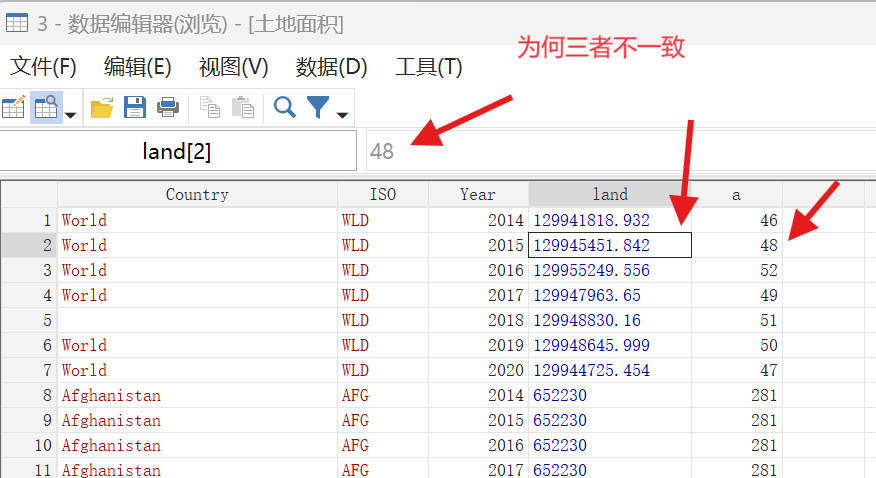Copy selection with the copy icon
The width and height of the screenshot is (876, 478).
click(210, 107)
